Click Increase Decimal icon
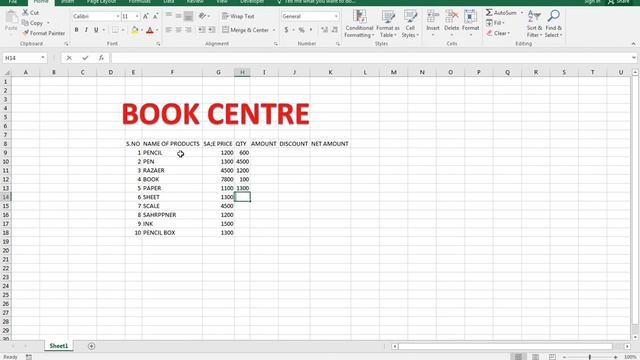 point(324,30)
